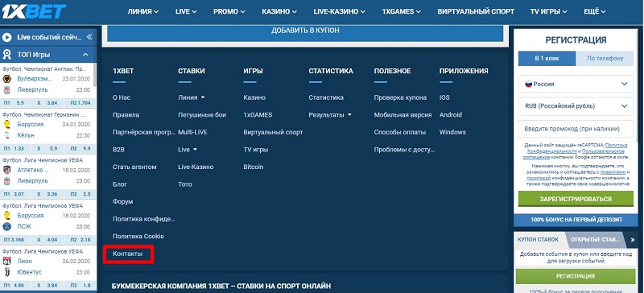Expand the Линия footer submenu
This screenshot has width=644, height=293.
pyautogui.click(x=192, y=98)
